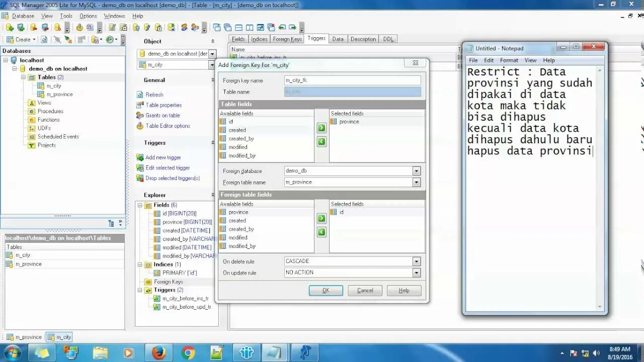The image size is (644, 362).
Task: Open Edit menu in Notepad
Action: (489, 60)
